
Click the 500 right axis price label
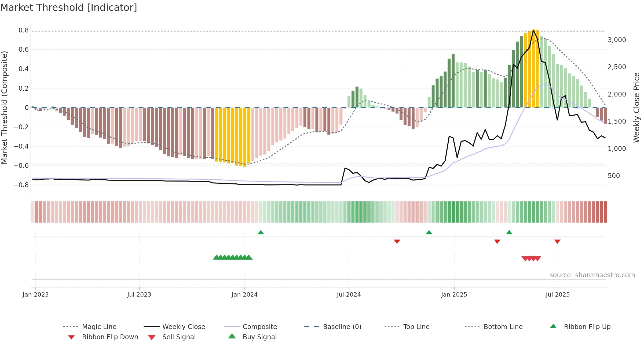click(x=614, y=176)
